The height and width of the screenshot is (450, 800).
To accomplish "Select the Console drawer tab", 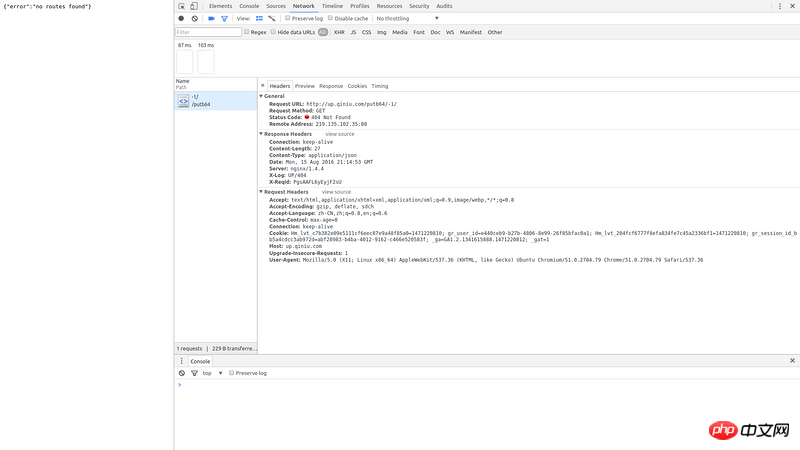I will point(200,361).
